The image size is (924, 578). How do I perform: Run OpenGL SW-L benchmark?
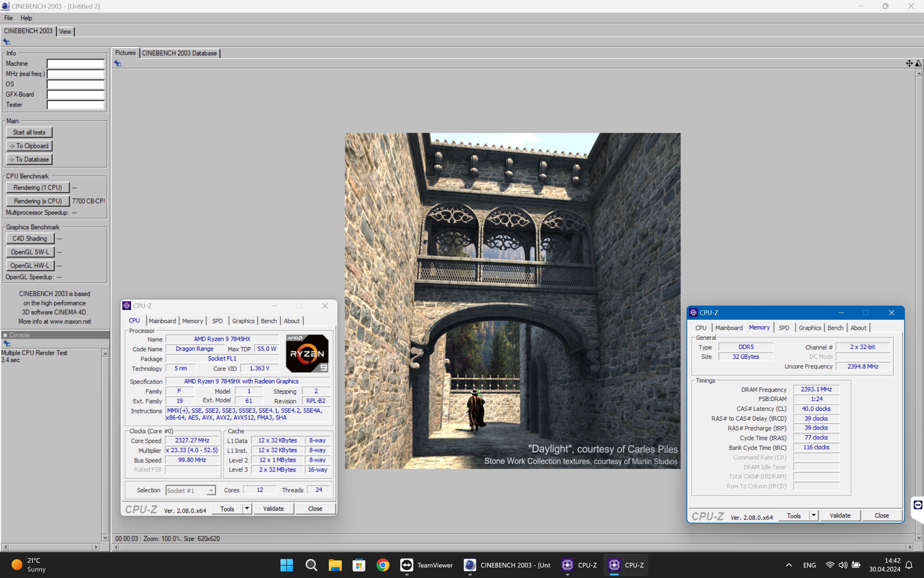(x=30, y=252)
